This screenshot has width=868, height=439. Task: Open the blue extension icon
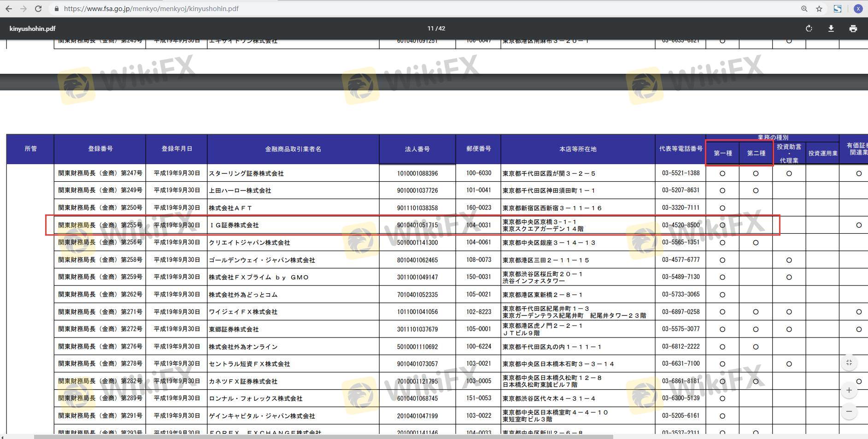(838, 9)
